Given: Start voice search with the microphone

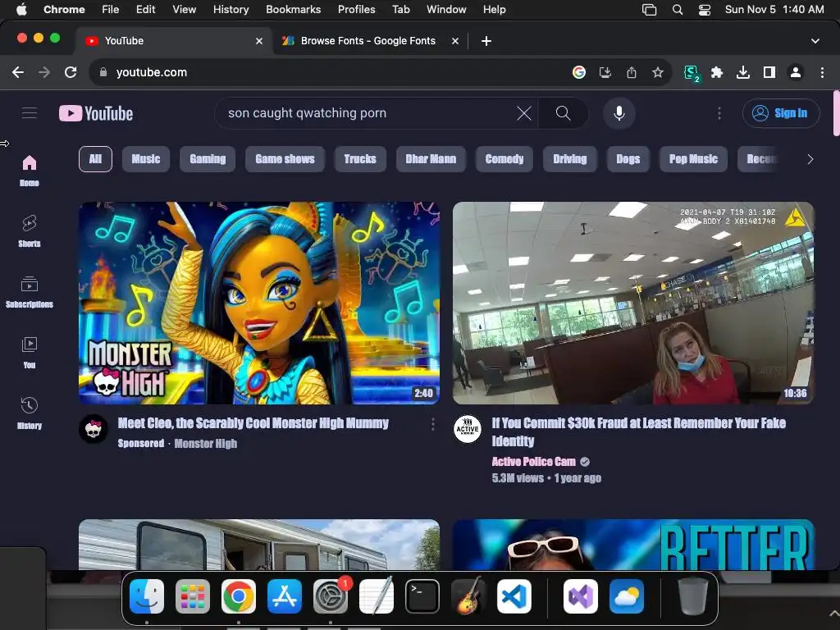Looking at the screenshot, I should [619, 113].
